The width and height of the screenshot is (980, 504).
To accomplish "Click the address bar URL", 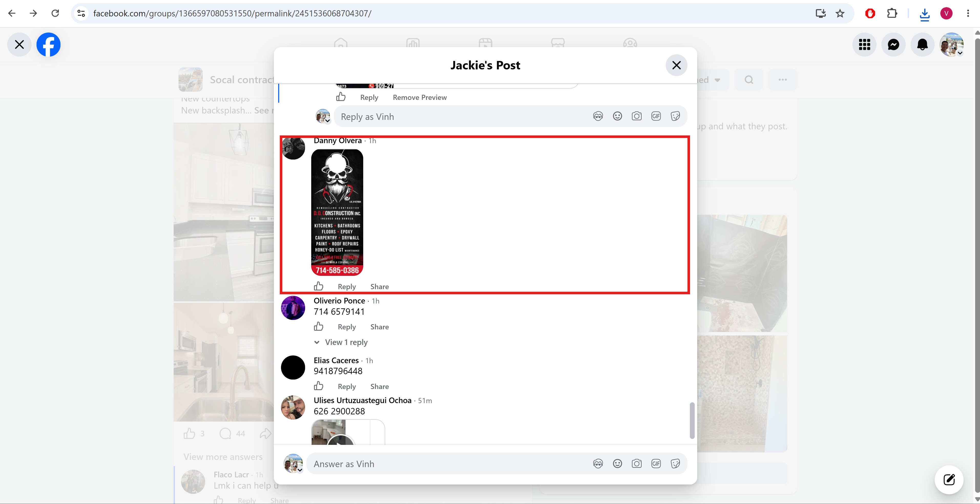I will 232,13.
